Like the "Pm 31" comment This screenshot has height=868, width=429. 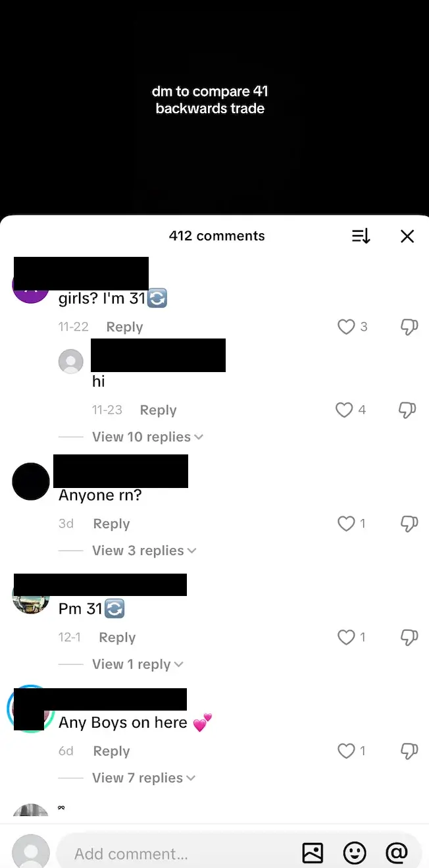346,637
